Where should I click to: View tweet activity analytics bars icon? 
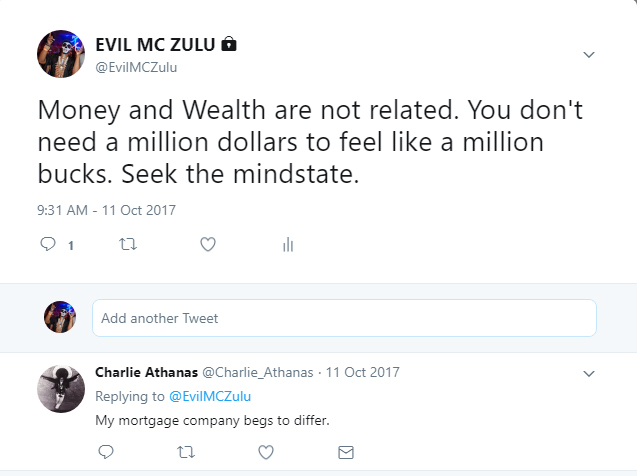click(x=287, y=244)
